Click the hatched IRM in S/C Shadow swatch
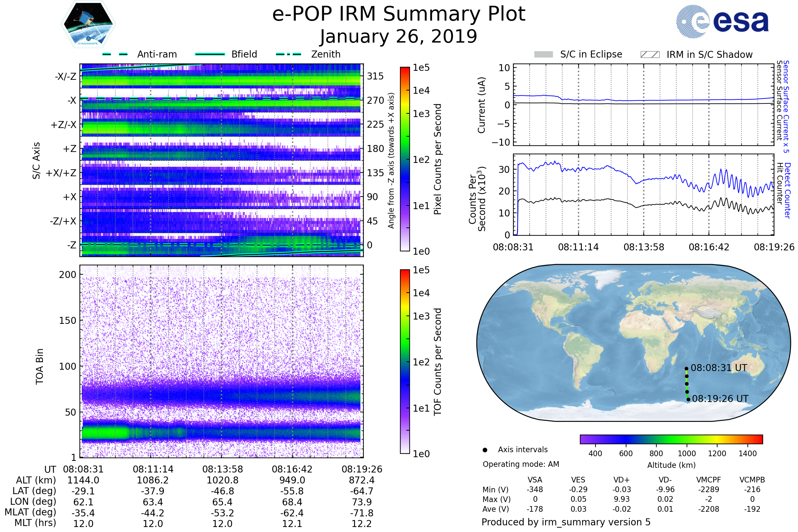Screen dimensions: 798x532 point(650,55)
